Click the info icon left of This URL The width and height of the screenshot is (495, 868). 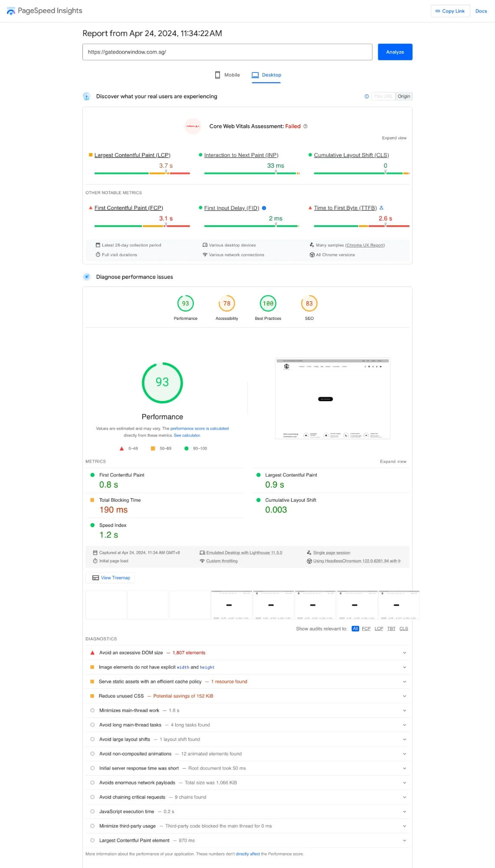367,96
